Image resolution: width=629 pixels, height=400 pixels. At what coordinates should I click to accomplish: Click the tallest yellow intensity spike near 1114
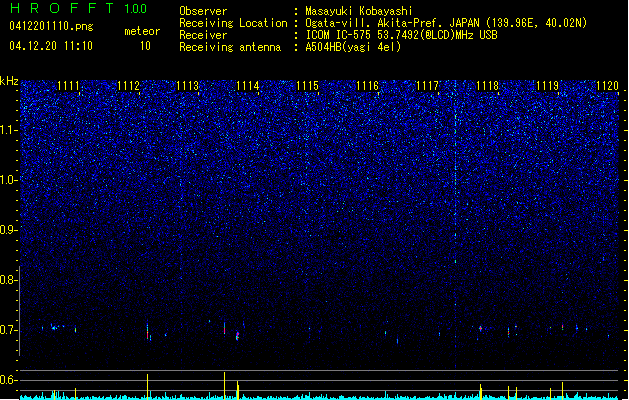click(x=225, y=386)
